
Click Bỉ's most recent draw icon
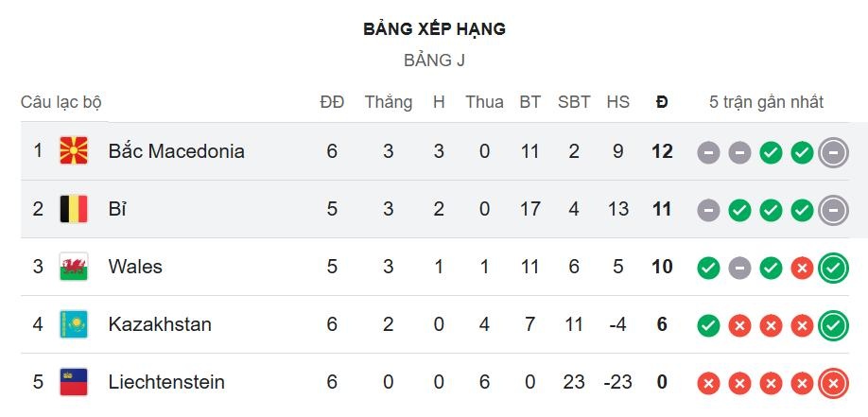833,210
